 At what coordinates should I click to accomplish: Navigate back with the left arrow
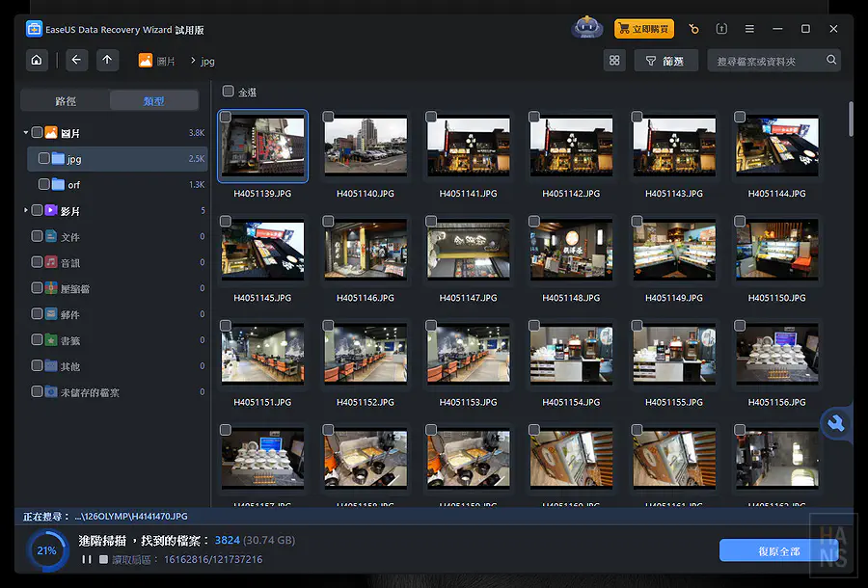[76, 61]
